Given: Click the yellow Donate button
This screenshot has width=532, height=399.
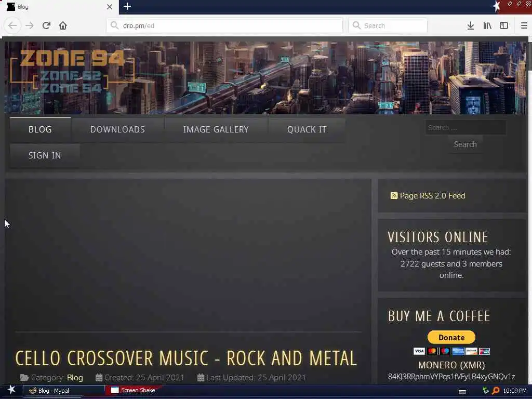Looking at the screenshot, I should coord(451,337).
